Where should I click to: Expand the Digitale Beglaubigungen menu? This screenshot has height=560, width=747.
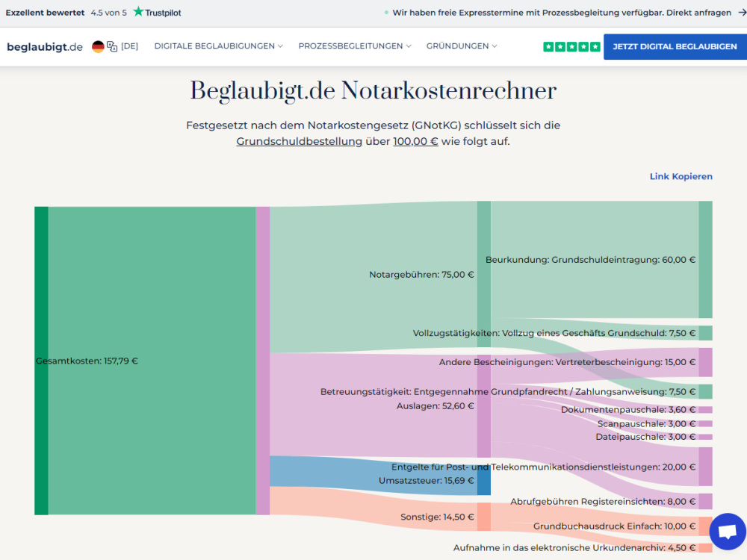click(219, 46)
